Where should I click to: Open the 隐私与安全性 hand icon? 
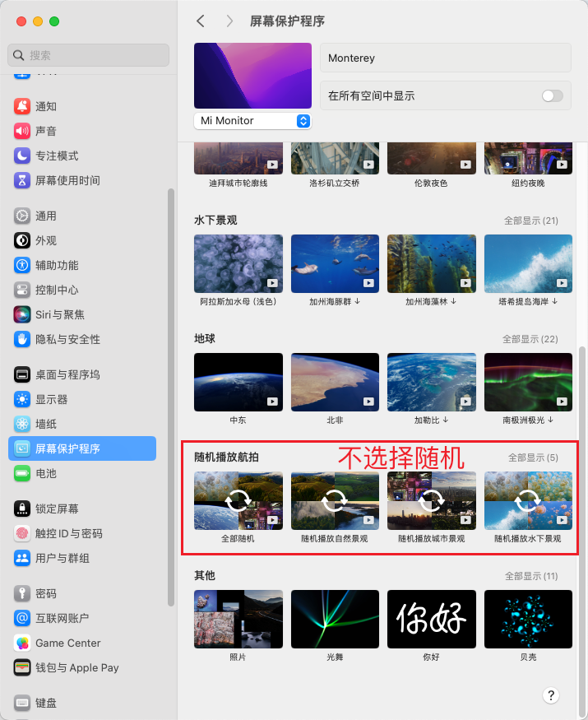point(22,339)
